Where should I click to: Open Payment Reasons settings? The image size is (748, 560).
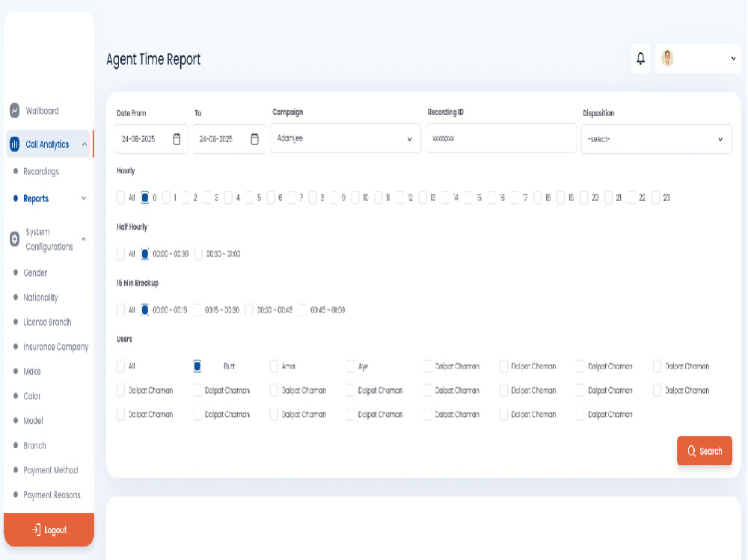pos(52,495)
